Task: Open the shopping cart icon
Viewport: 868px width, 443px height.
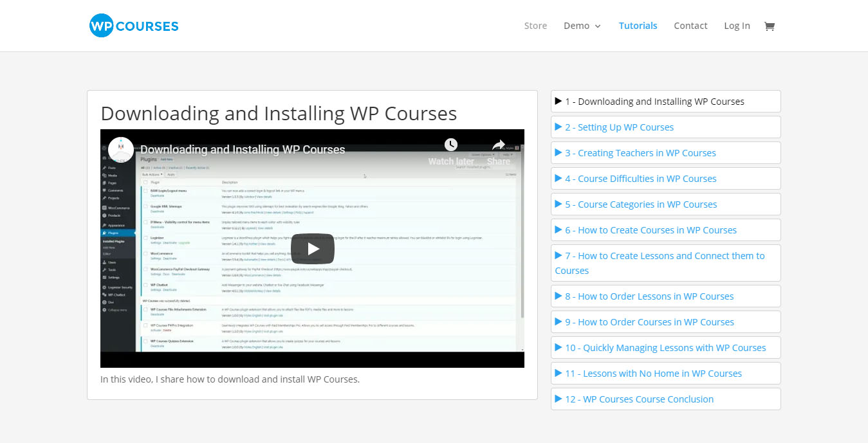Action: coord(769,26)
